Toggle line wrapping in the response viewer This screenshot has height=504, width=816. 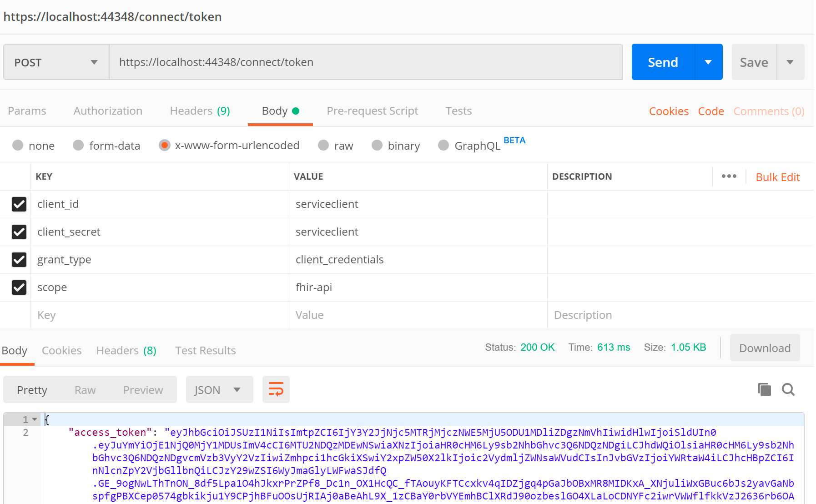276,389
